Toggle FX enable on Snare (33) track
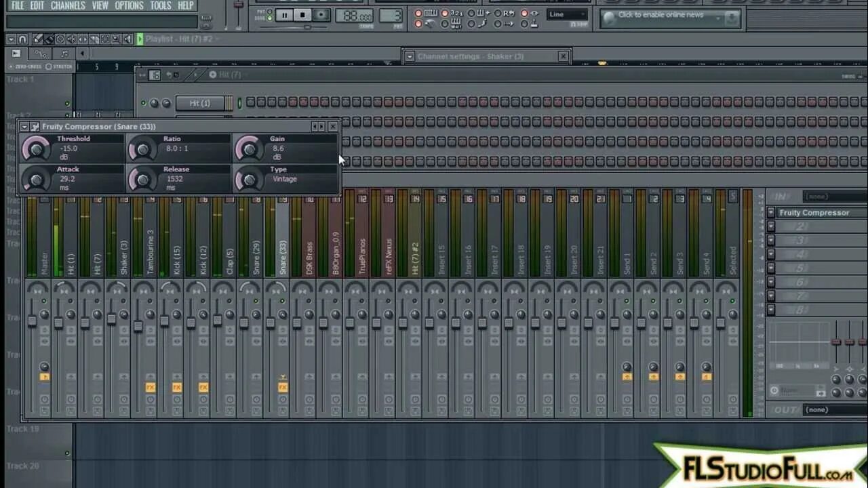868x488 pixels. (283, 387)
